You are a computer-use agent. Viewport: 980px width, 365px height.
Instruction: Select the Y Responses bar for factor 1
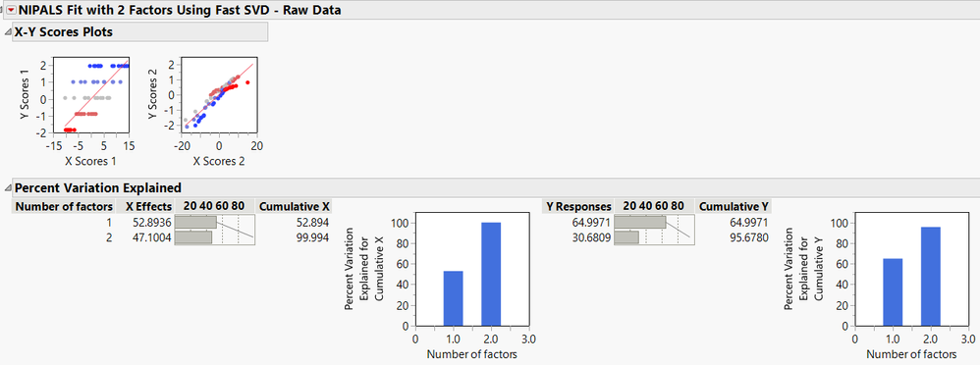(640, 222)
